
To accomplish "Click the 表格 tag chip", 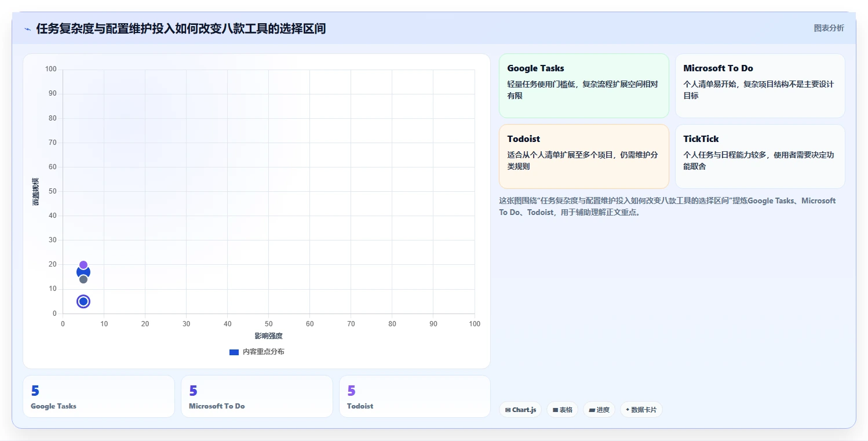I will pyautogui.click(x=563, y=410).
